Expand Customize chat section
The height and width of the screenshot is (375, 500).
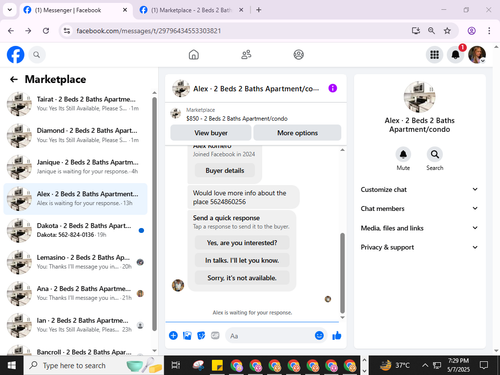click(419, 189)
